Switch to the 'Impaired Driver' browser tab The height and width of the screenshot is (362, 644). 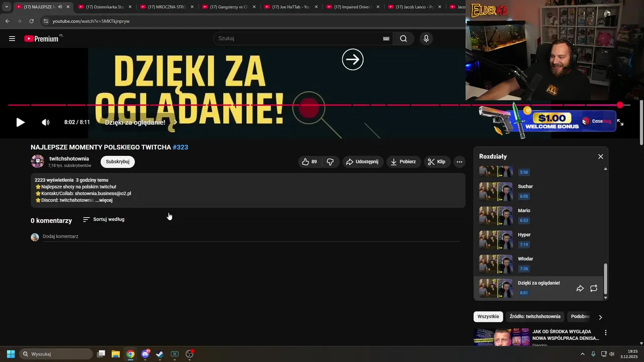pyautogui.click(x=353, y=7)
